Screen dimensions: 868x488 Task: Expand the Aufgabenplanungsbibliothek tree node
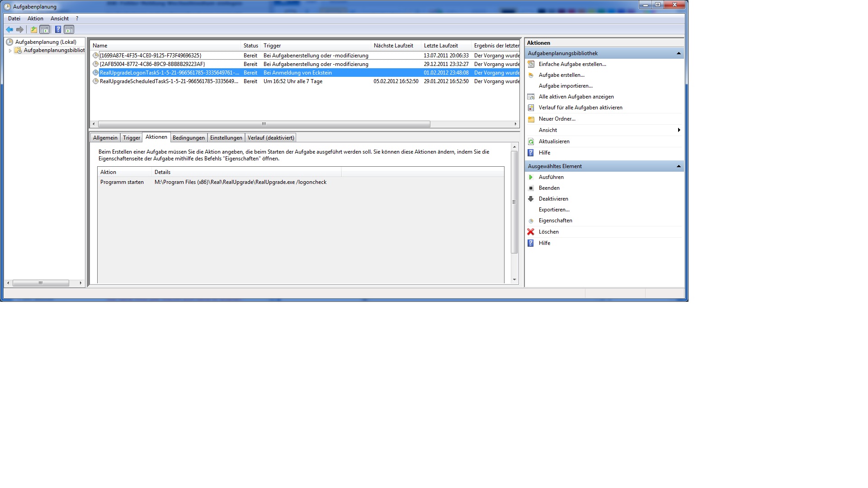coord(10,51)
